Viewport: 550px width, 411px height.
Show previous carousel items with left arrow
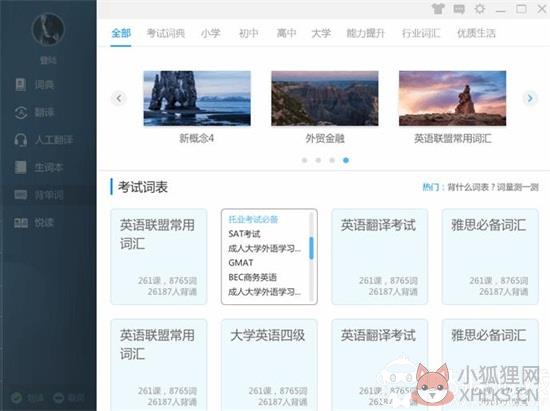119,98
